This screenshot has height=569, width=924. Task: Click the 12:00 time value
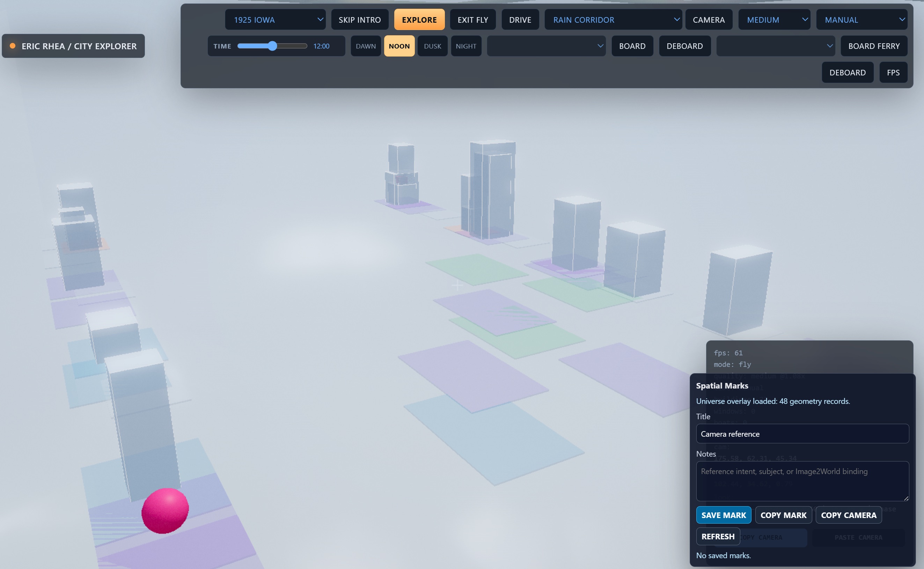point(321,46)
